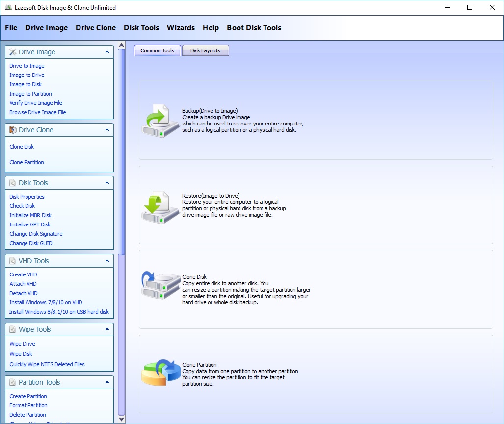Click the Partition Tools panel header icon
Image resolution: width=504 pixels, height=424 pixels.
click(x=13, y=382)
